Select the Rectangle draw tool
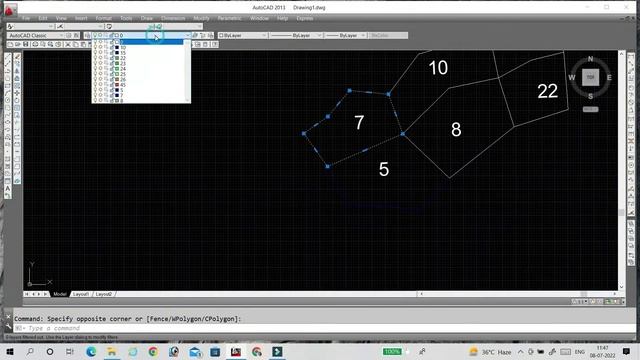 8,85
